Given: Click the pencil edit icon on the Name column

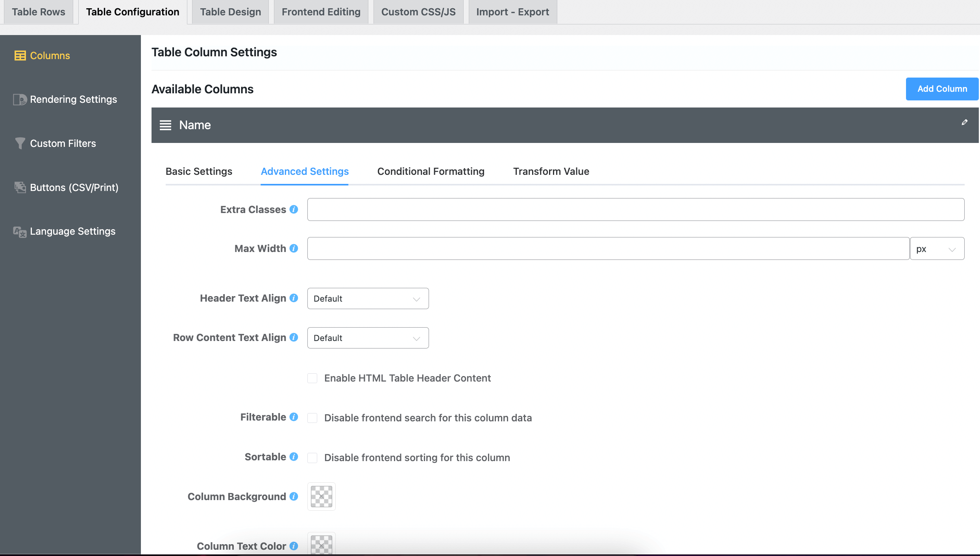Looking at the screenshot, I should point(964,122).
